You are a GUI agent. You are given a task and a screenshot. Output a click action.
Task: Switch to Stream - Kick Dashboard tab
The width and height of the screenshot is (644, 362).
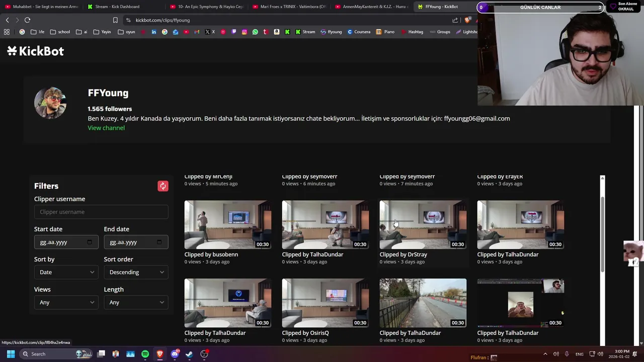point(123,7)
